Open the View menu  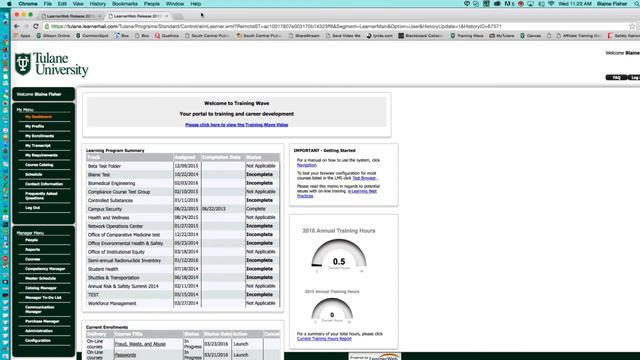tap(78, 4)
